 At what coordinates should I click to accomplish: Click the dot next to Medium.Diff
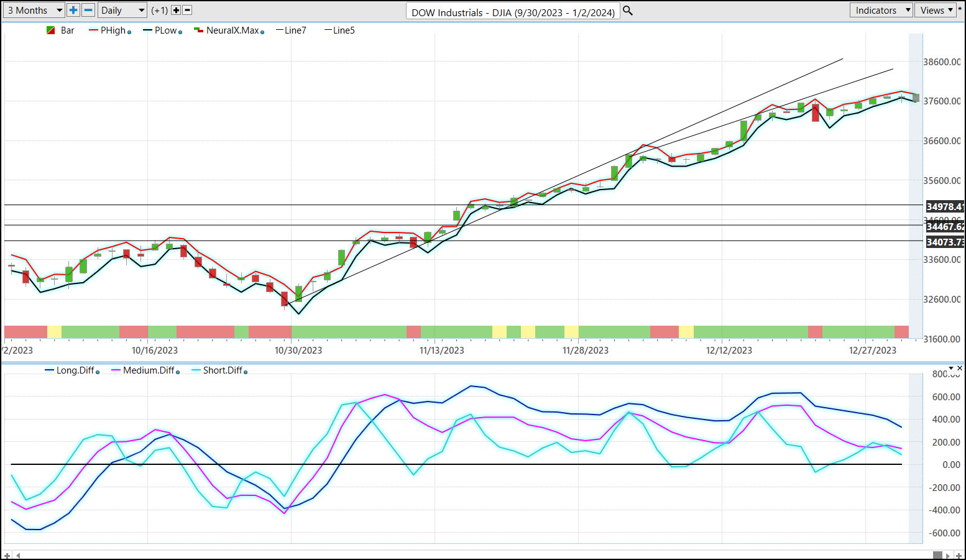178,372
